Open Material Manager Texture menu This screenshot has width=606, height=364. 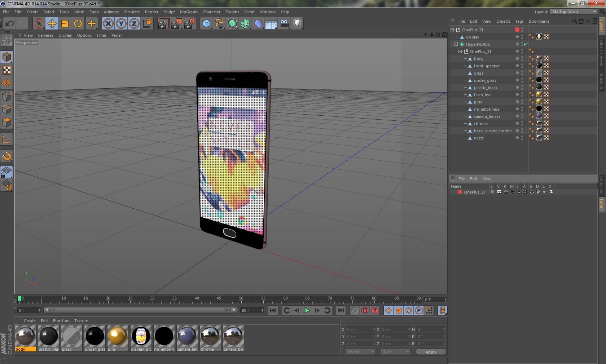pyautogui.click(x=81, y=321)
